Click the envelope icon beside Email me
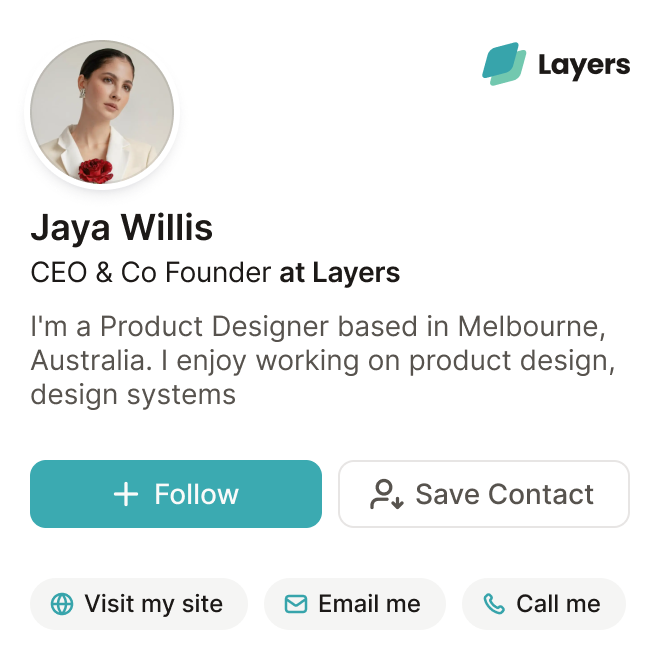The width and height of the screenshot is (660, 670). coord(296,604)
